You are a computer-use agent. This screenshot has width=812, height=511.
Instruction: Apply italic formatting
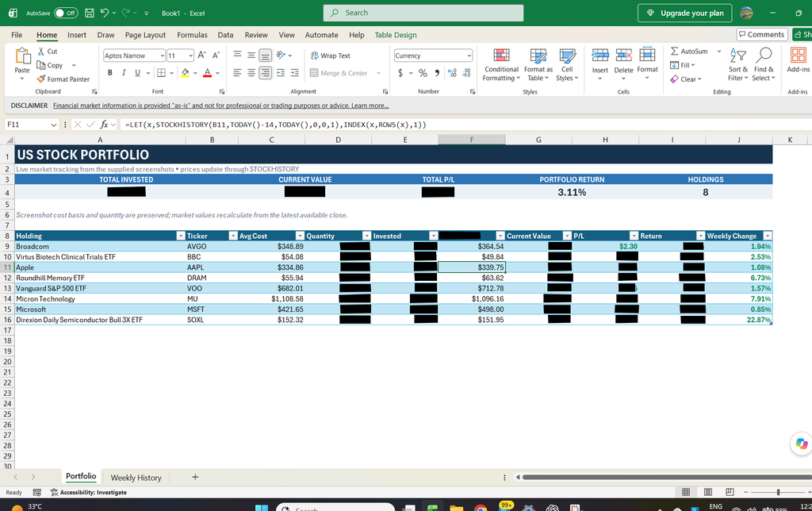[x=123, y=73]
